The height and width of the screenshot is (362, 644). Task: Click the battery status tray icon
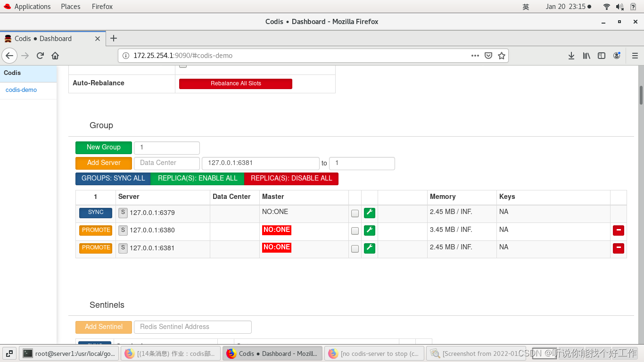(633, 7)
